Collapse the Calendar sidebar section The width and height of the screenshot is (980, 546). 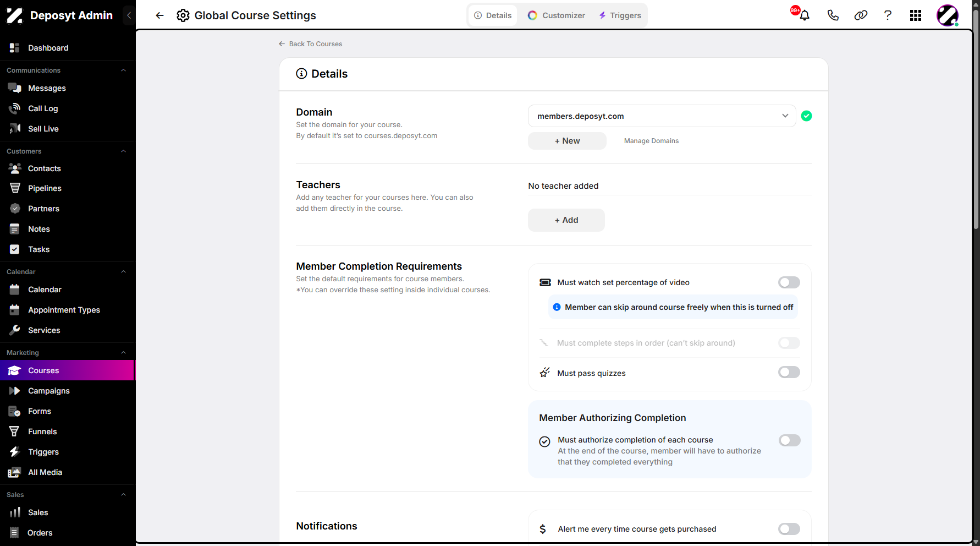pyautogui.click(x=123, y=272)
